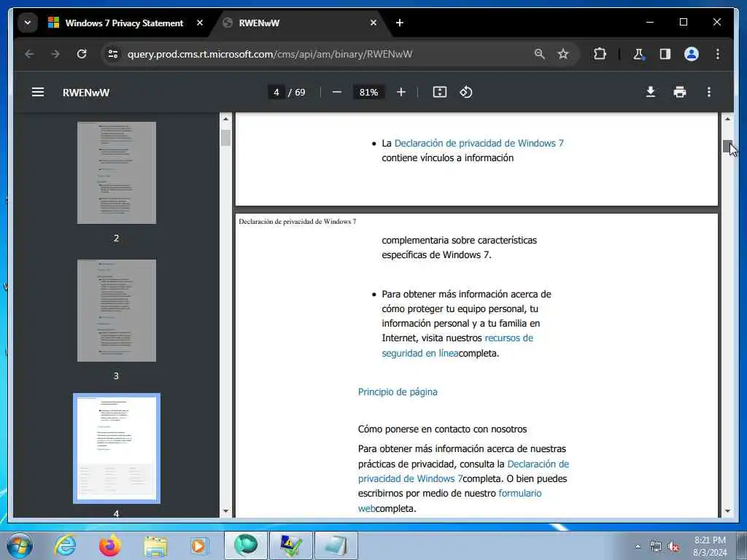Show hidden system tray icons
Viewport: 747px width, 560px height.
point(638,546)
